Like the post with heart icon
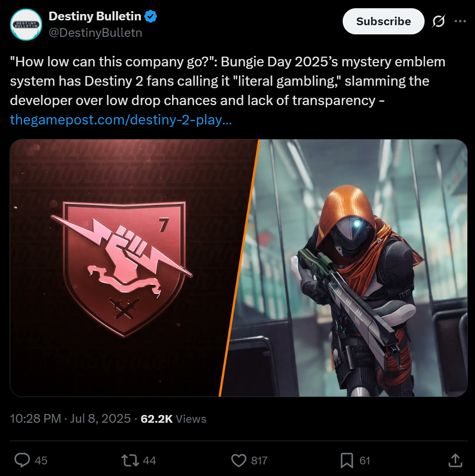The image size is (475, 476). click(x=239, y=460)
